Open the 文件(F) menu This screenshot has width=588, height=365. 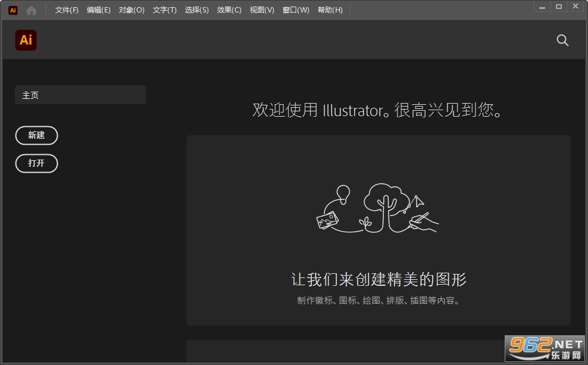(x=67, y=10)
